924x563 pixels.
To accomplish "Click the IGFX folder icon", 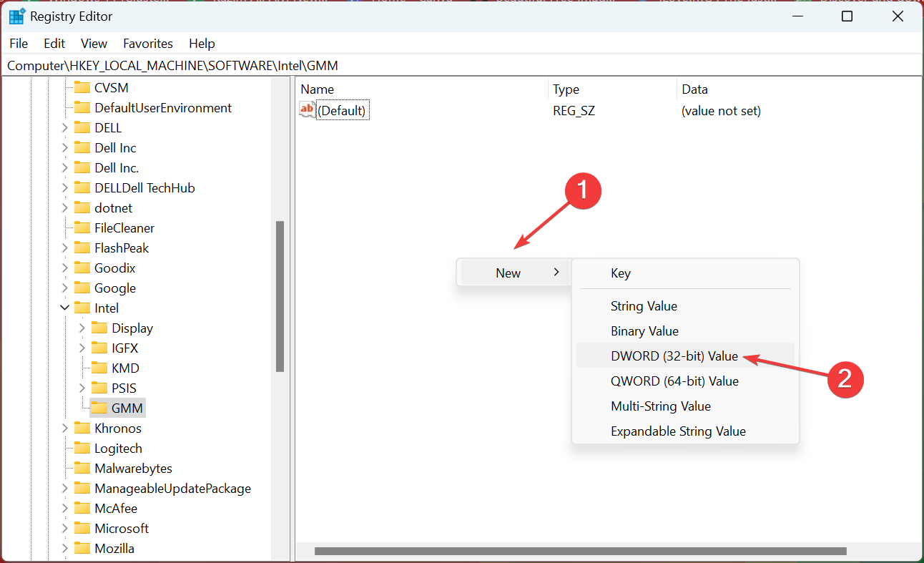I will point(99,348).
